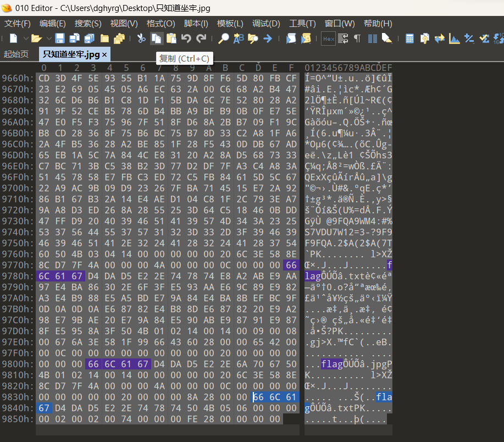Open the 帮助(H) menu
Screen dimensions: 504x442
click(378, 24)
